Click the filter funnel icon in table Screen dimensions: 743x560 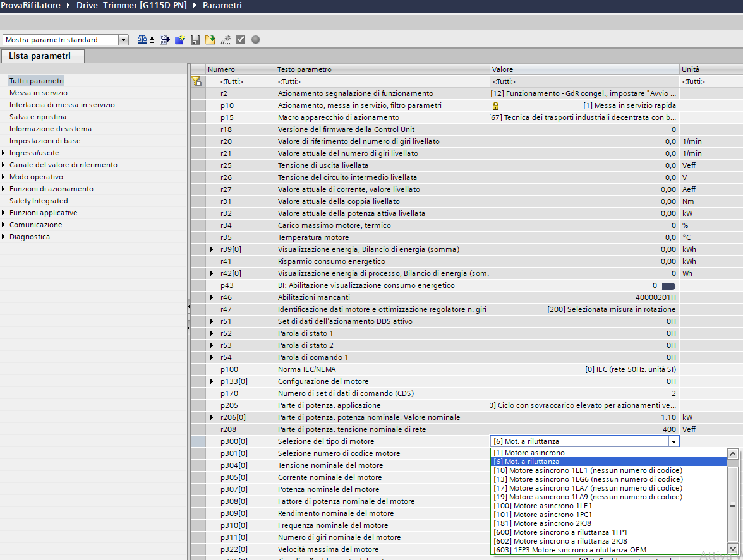point(196,81)
